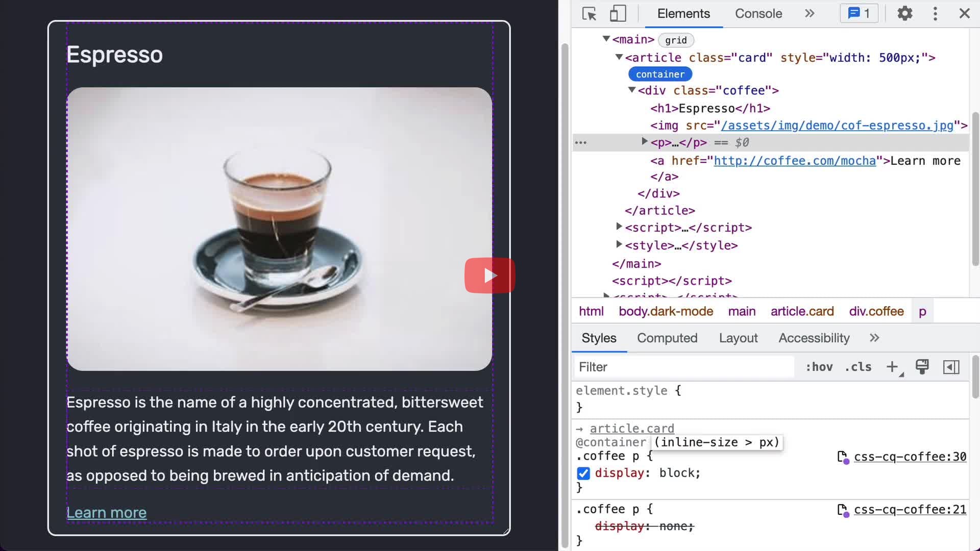Open the Layout pane tab
Image resolution: width=980 pixels, height=551 pixels.
pos(738,338)
